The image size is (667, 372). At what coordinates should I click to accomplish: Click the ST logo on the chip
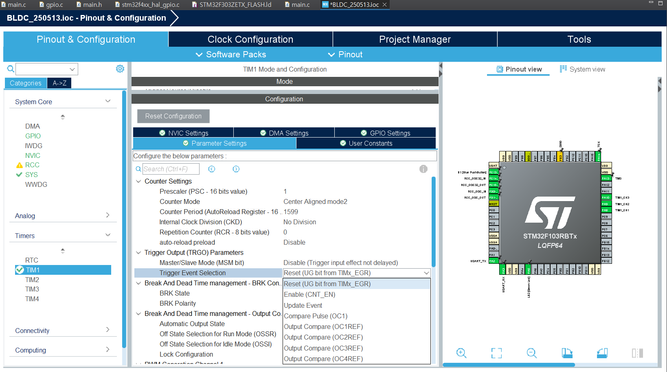(x=550, y=213)
